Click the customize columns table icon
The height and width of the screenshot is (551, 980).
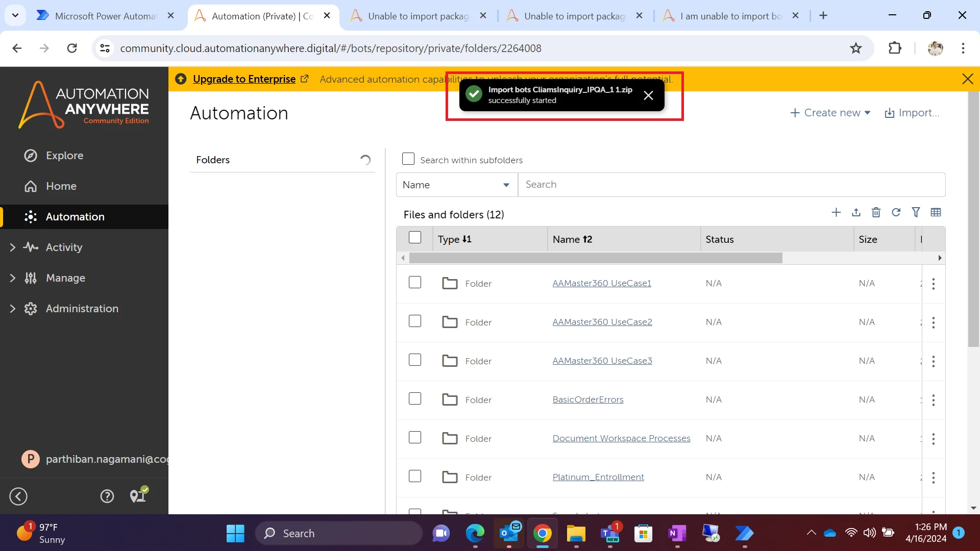pos(936,212)
